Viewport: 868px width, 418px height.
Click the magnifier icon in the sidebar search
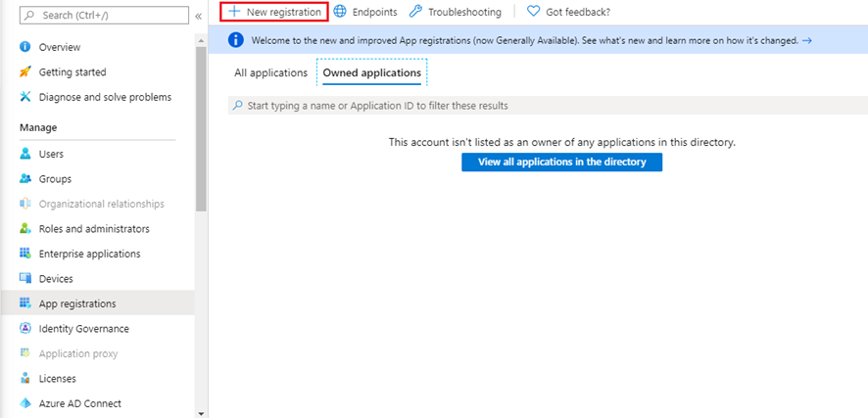[x=30, y=16]
